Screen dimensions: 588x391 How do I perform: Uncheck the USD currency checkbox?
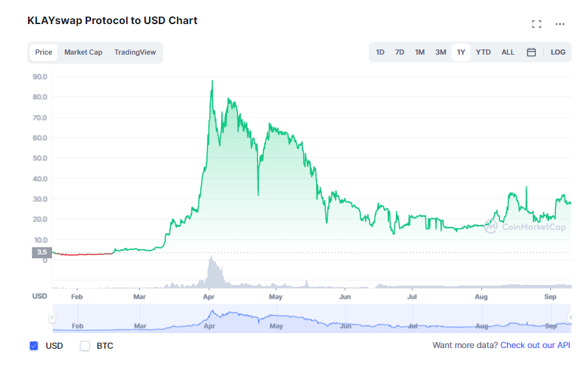[x=34, y=345]
